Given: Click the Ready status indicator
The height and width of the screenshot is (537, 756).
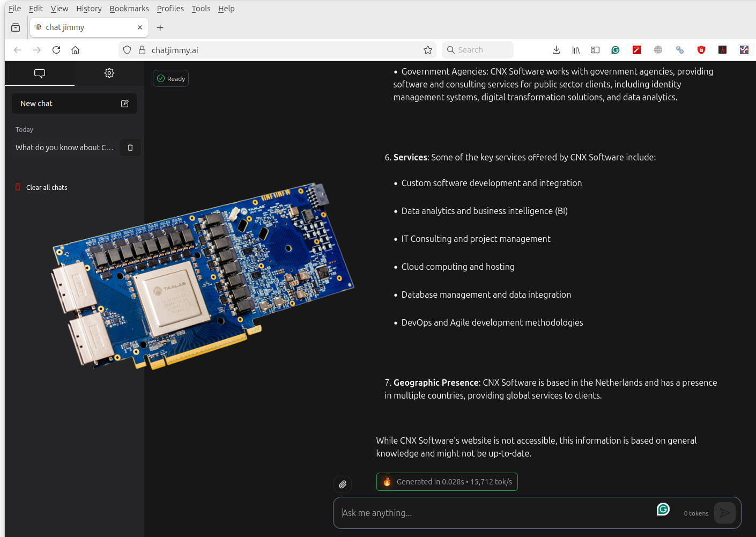Looking at the screenshot, I should pos(171,78).
